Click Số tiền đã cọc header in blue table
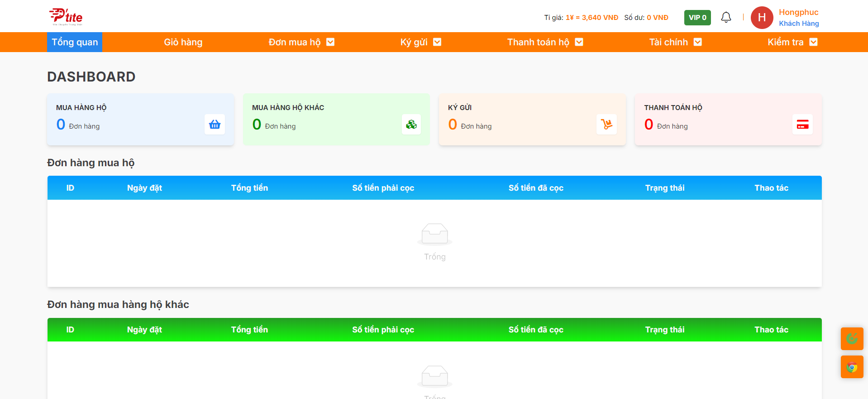868x399 pixels. [x=536, y=188]
